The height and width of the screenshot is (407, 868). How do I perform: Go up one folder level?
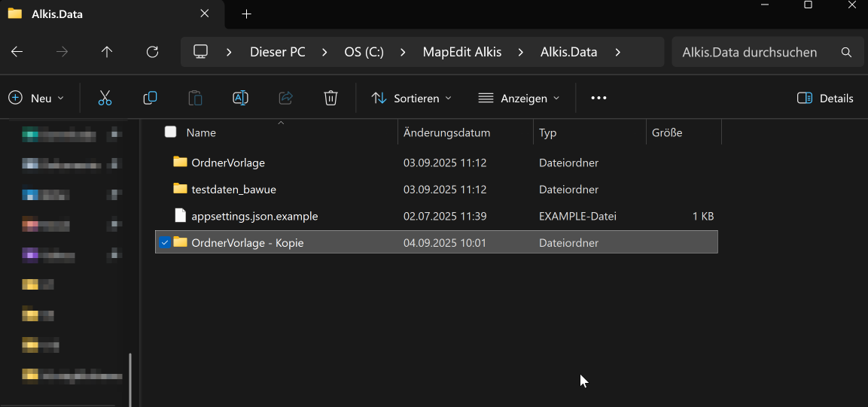click(107, 52)
